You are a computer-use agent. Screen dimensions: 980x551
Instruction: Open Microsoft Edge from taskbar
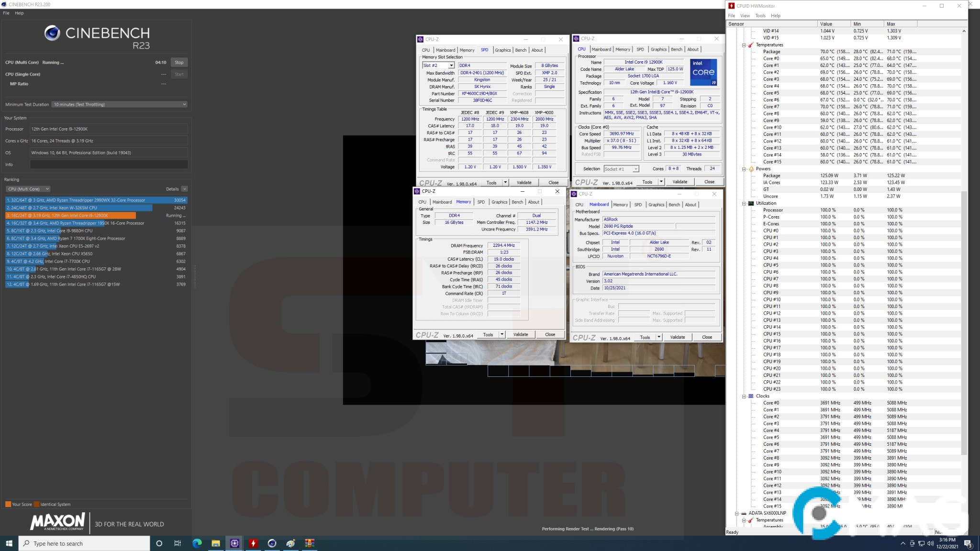point(197,543)
